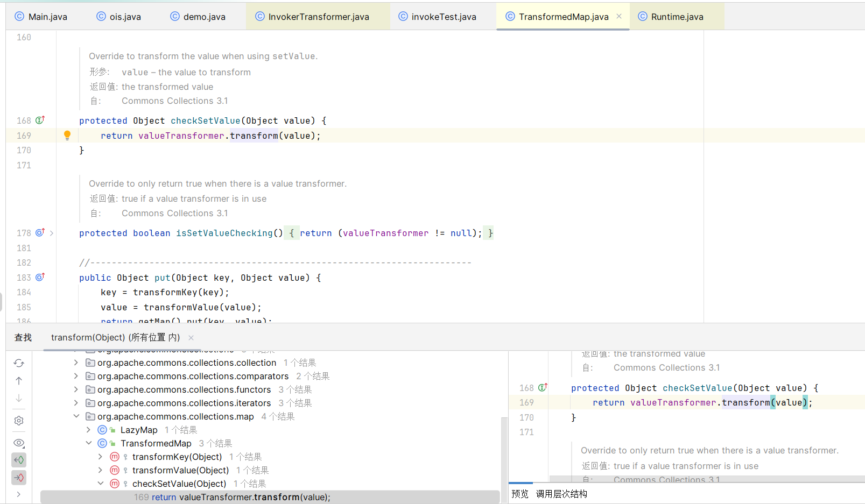Click override gutter icon on line 183

[x=40, y=277]
